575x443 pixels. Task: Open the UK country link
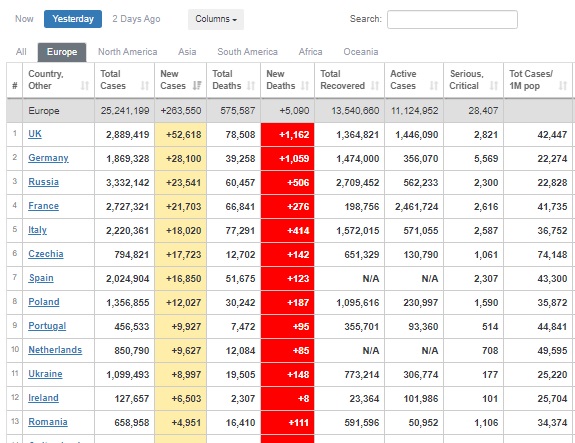[35, 134]
